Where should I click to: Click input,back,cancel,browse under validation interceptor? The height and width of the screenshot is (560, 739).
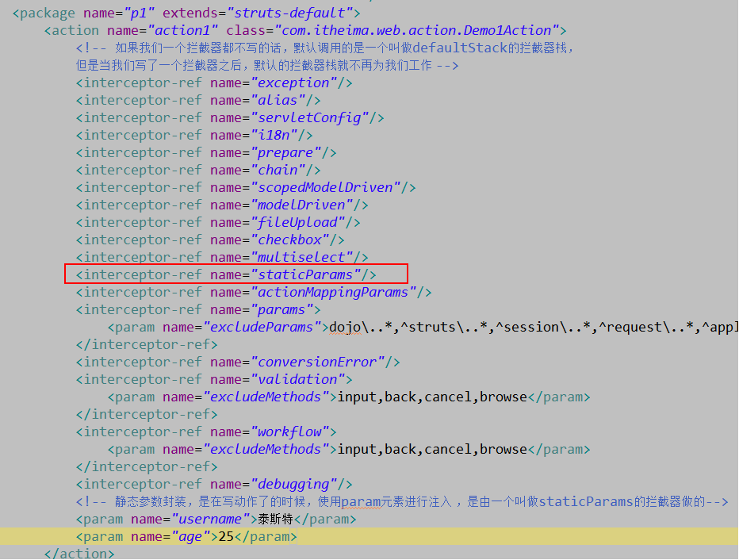(x=432, y=397)
